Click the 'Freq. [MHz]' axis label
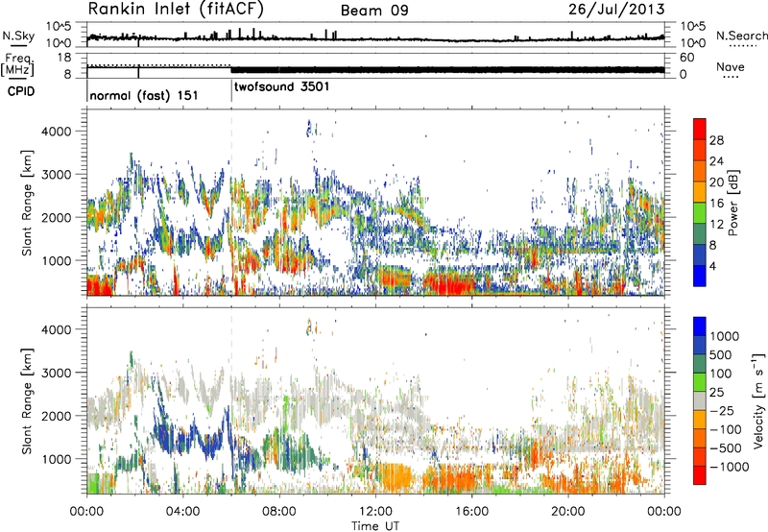Image resolution: width=768 pixels, height=532 pixels. (x=18, y=64)
